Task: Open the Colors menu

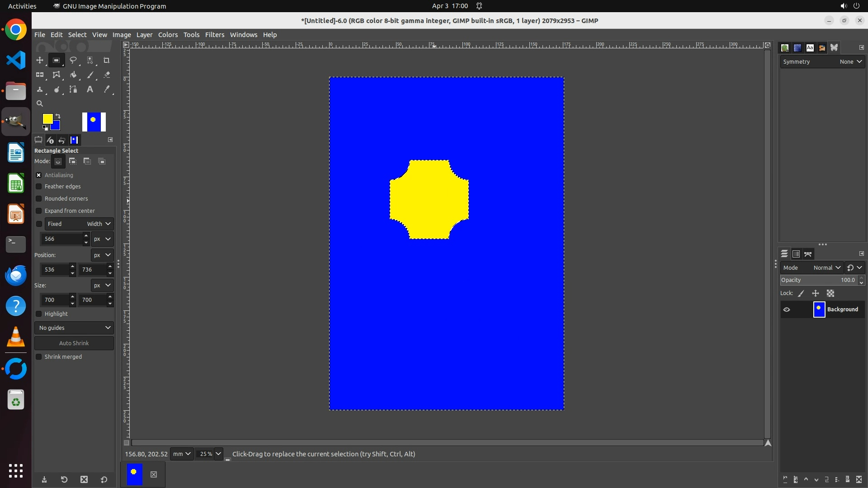Action: coord(168,35)
